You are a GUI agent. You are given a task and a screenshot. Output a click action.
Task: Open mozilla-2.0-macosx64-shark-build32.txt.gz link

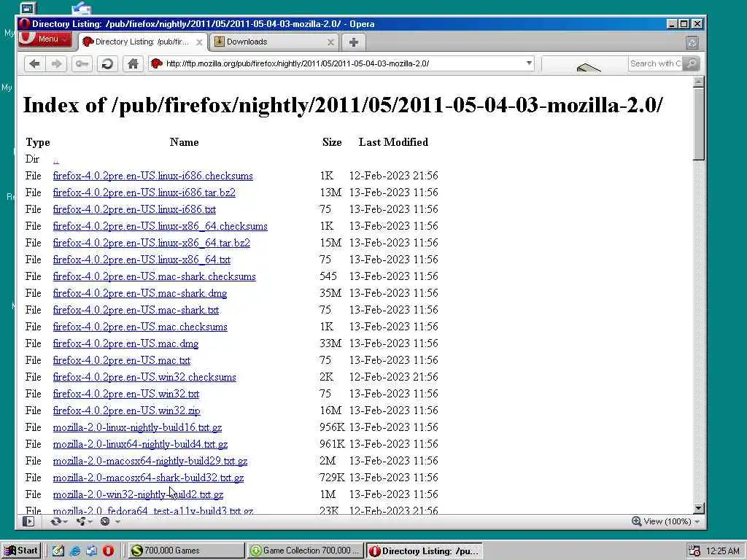148,478
